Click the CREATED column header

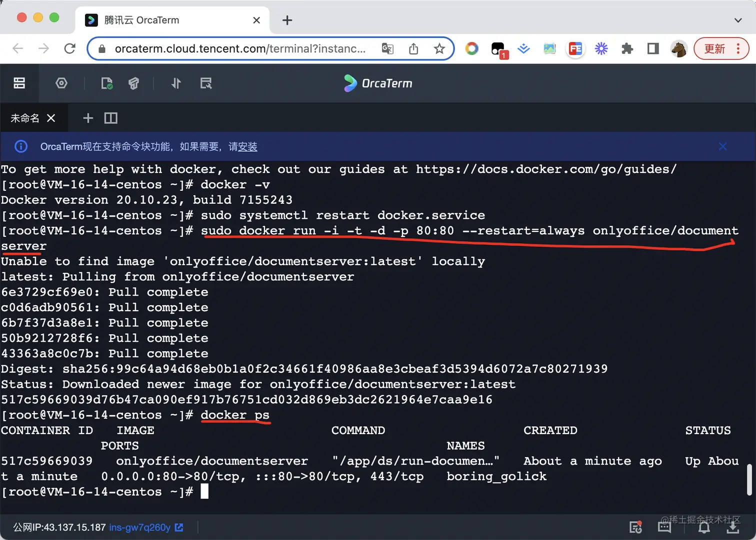pyautogui.click(x=550, y=431)
